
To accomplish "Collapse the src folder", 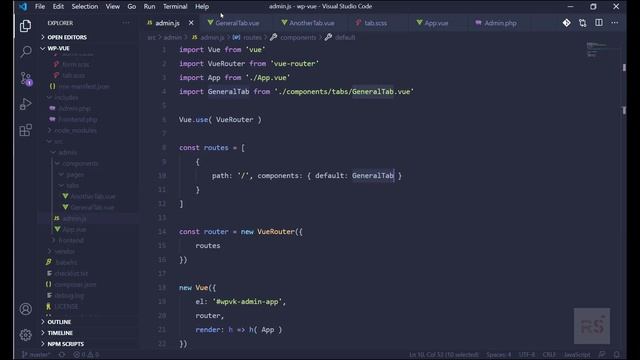I will point(58,142).
